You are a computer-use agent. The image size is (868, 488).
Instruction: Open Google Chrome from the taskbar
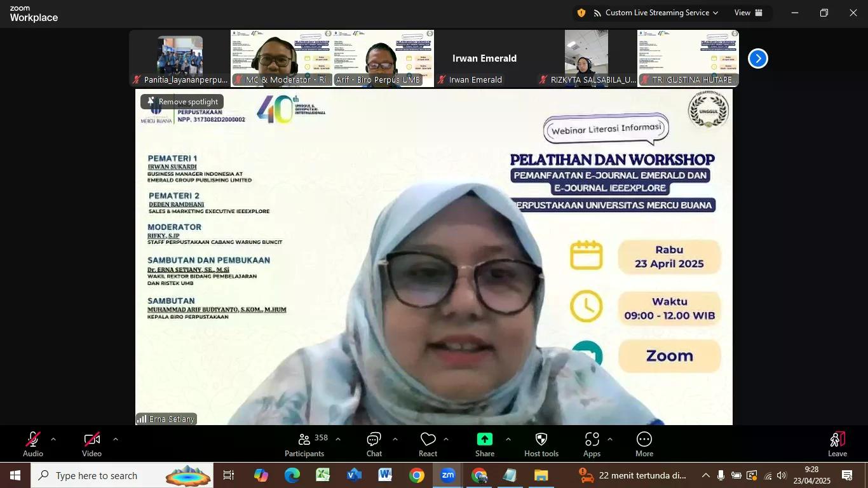[416, 475]
